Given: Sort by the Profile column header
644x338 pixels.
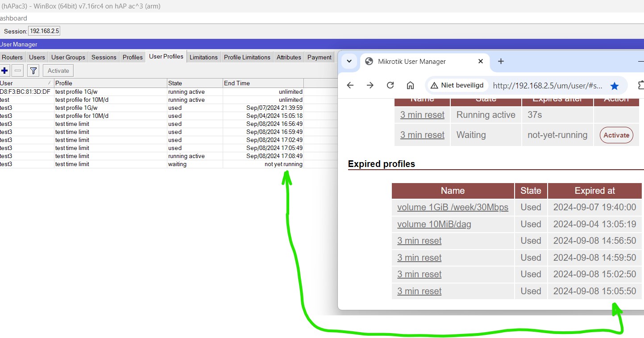Looking at the screenshot, I should (110, 83).
